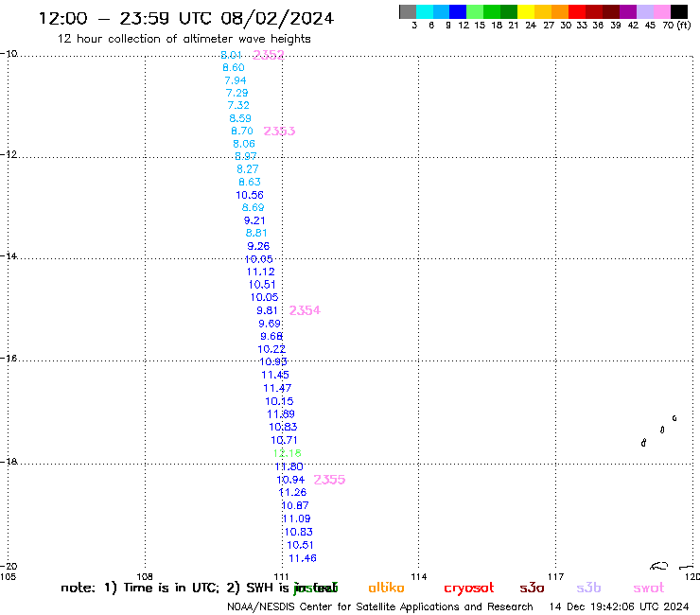Select the 10.15 measurement
This screenshot has height=615, width=700.
279,401
